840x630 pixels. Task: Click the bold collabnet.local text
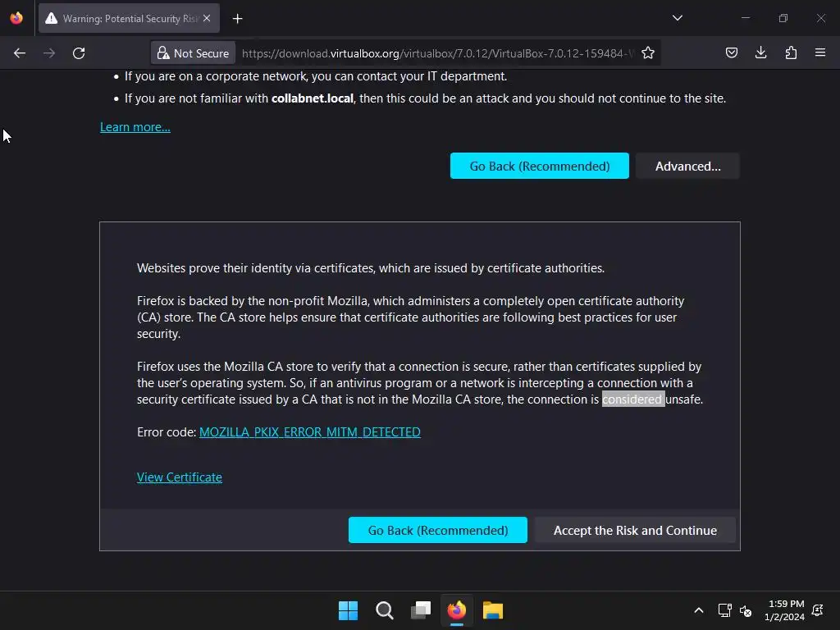(313, 98)
